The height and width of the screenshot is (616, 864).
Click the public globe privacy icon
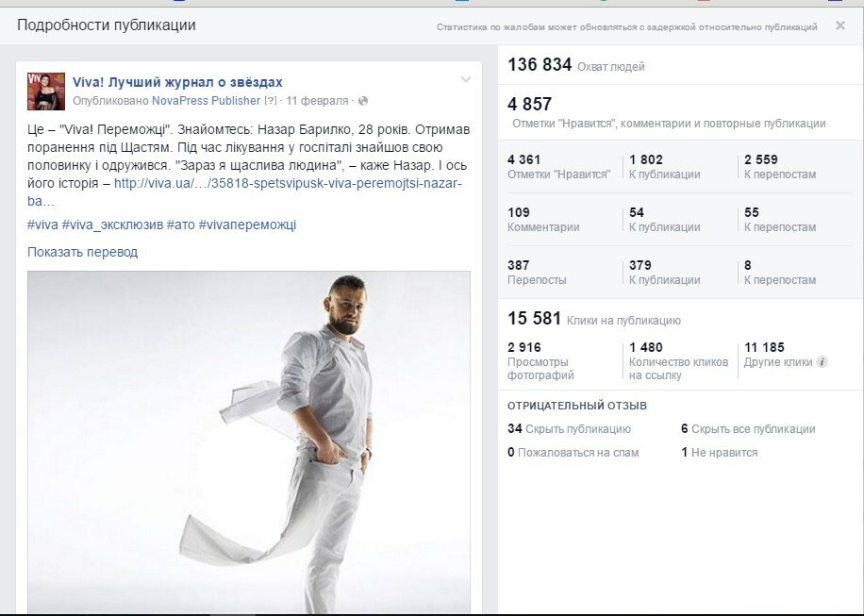pyautogui.click(x=362, y=101)
